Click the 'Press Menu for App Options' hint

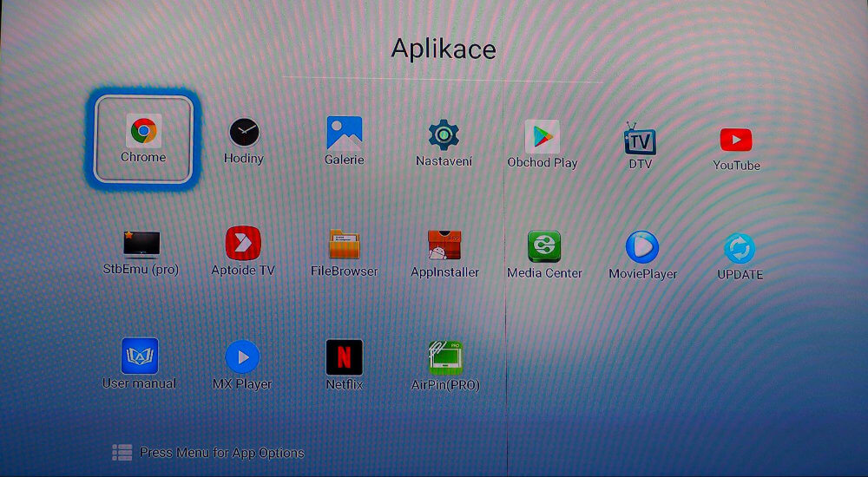coord(222,454)
